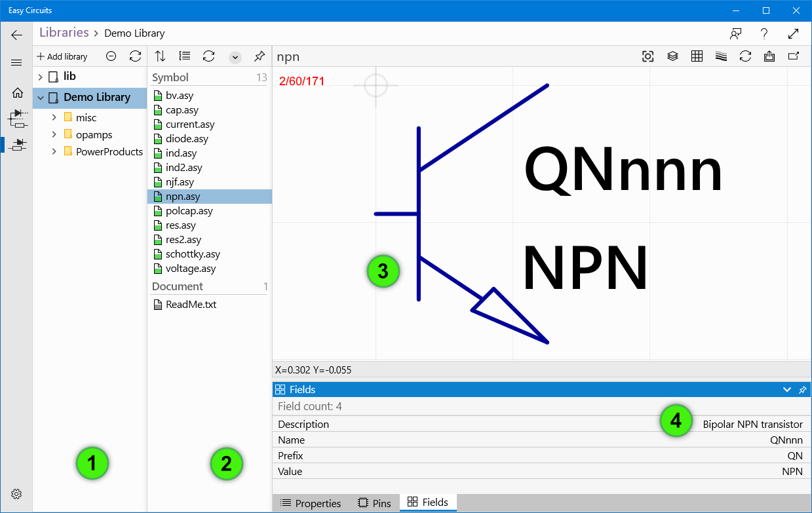Expand the opamps folder
Image resolution: width=812 pixels, height=513 pixels.
[54, 135]
